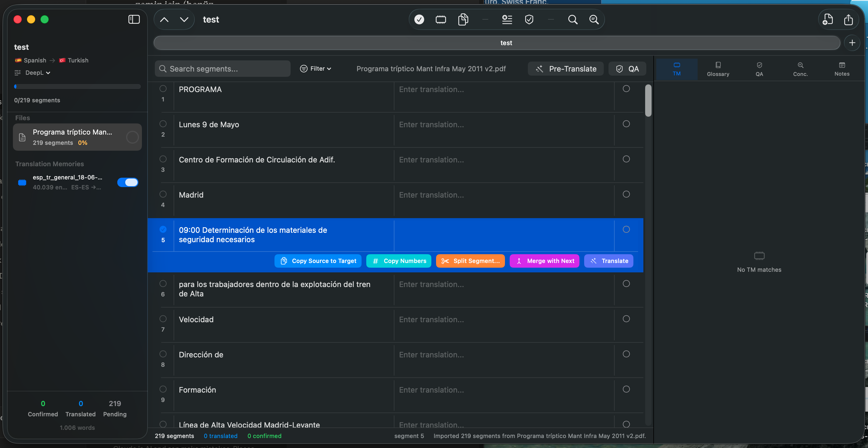
Task: Add a new tab with plus button
Action: tap(852, 43)
